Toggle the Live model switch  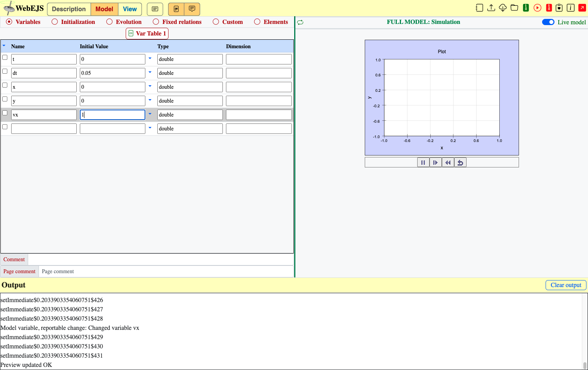tap(548, 22)
